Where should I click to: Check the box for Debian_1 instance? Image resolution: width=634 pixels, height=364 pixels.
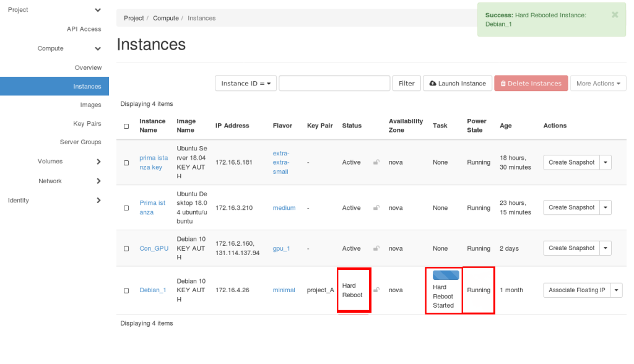[126, 290]
